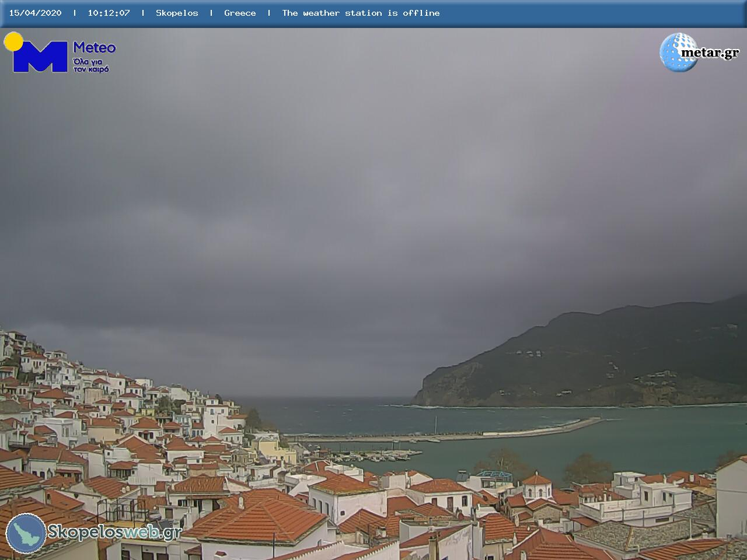Select the time 10:12:07 in header
This screenshot has width=747, height=560.
point(109,13)
